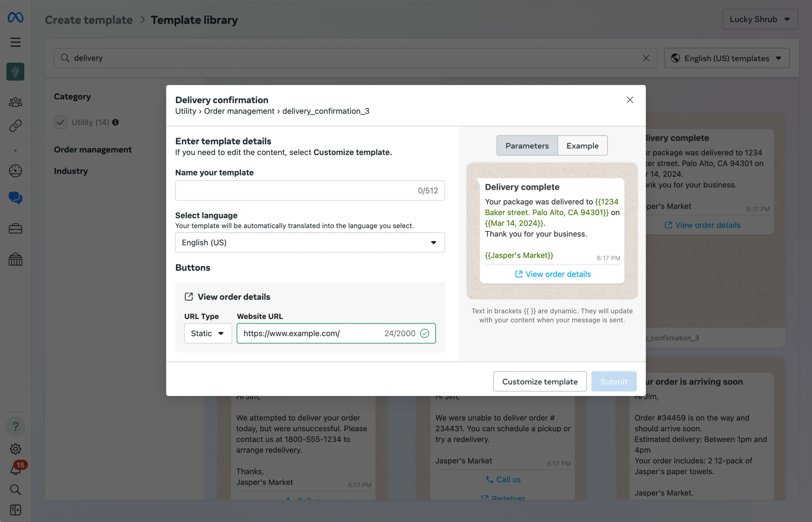Open the hamburger menu in sidebar

pos(15,42)
